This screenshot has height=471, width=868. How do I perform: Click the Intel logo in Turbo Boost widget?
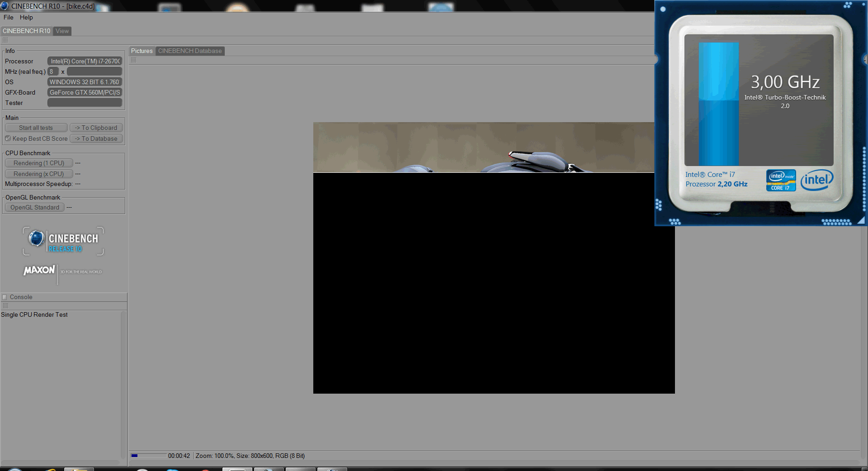pyautogui.click(x=817, y=180)
